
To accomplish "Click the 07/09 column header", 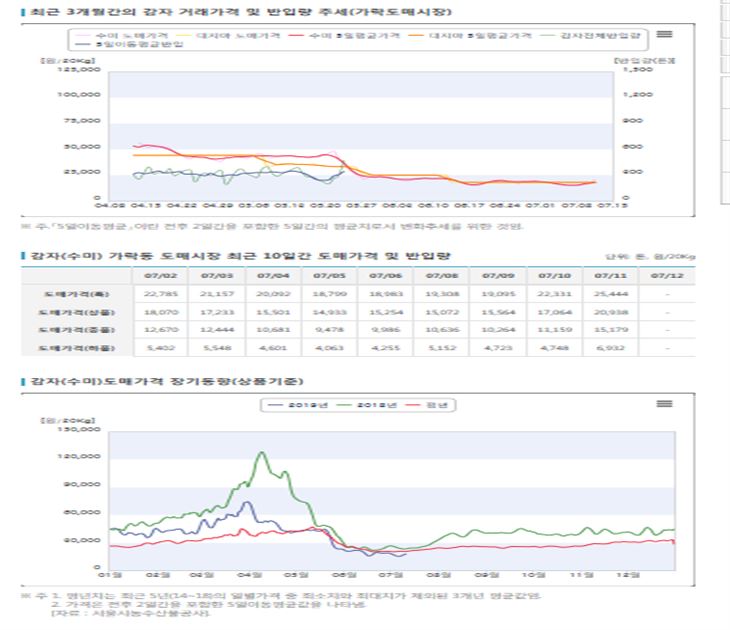I will [x=498, y=276].
